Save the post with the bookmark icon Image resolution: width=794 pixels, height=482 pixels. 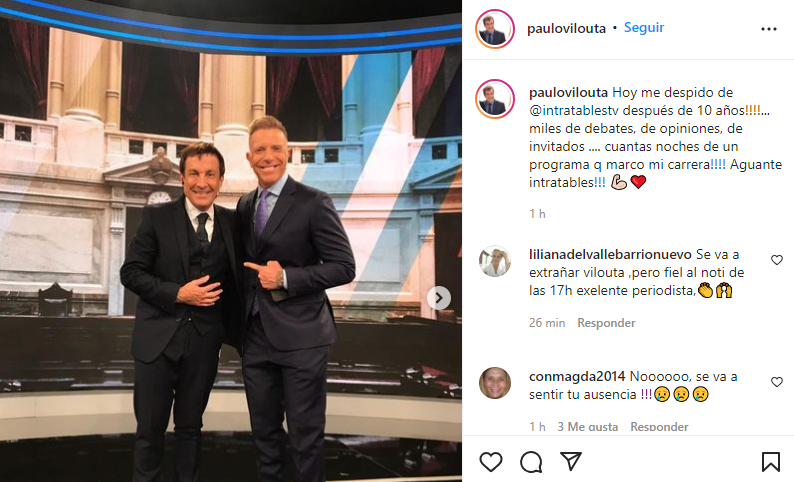tap(771, 462)
